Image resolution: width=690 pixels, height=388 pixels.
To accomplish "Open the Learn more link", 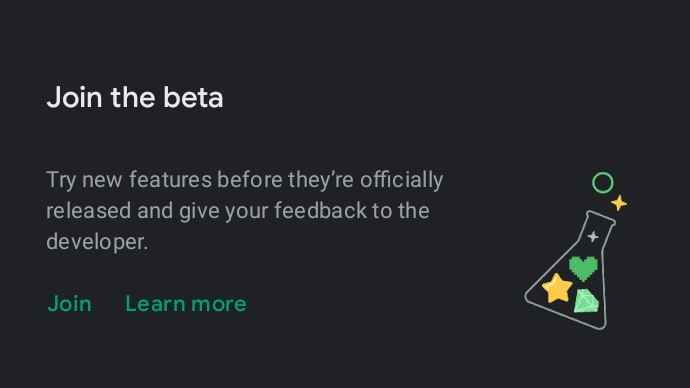I will point(186,304).
